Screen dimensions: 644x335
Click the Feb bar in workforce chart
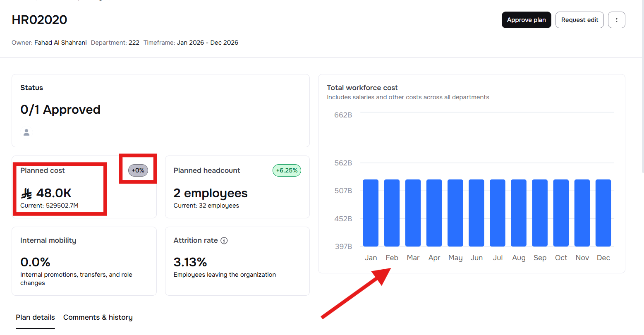tap(392, 213)
